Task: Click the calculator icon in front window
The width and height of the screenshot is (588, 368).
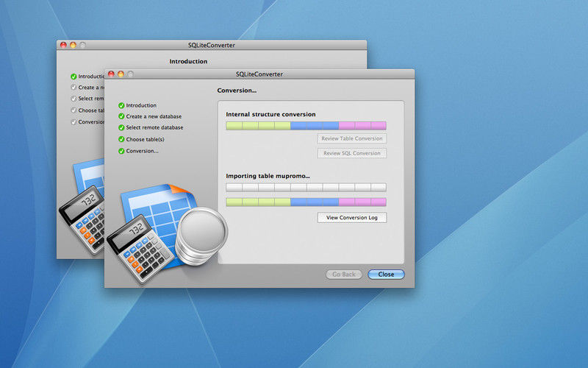Action: pos(140,248)
